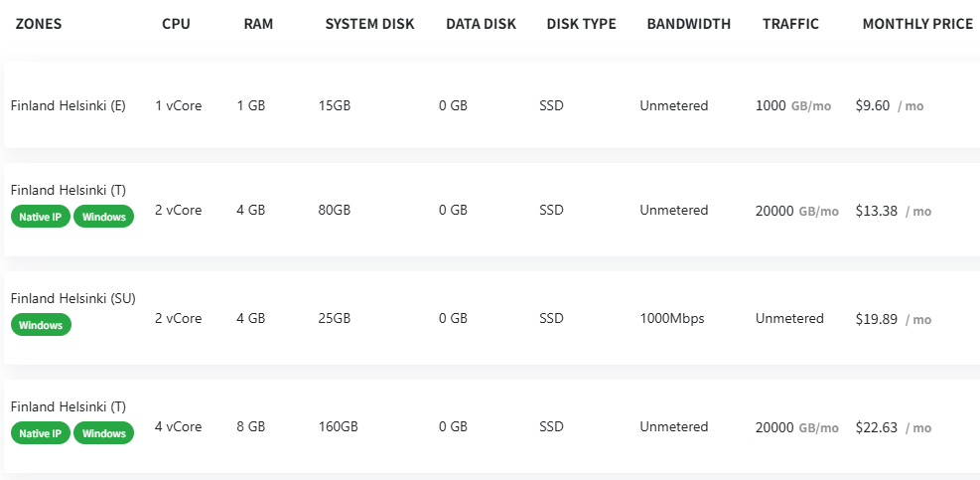
Task: Click Windows badge on 2 vCore Helsinki (T)
Action: pos(104,217)
